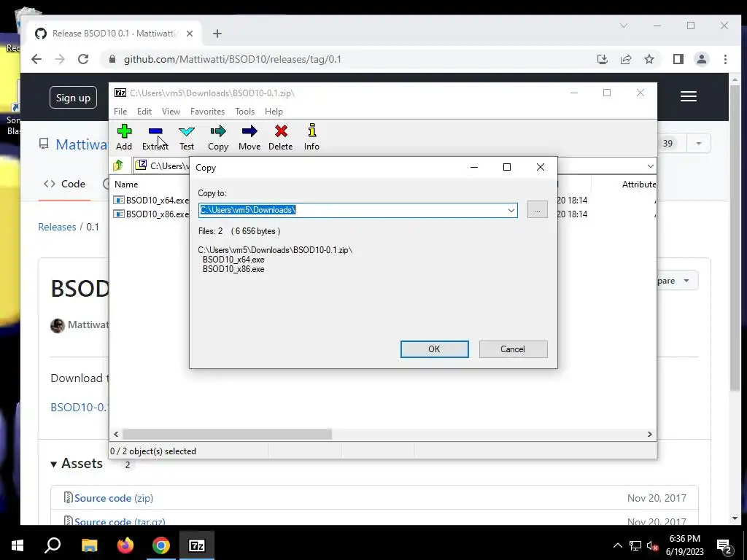Open the Chrome tab search chevron
Viewport: 747px width, 560px height.
pos(624,26)
